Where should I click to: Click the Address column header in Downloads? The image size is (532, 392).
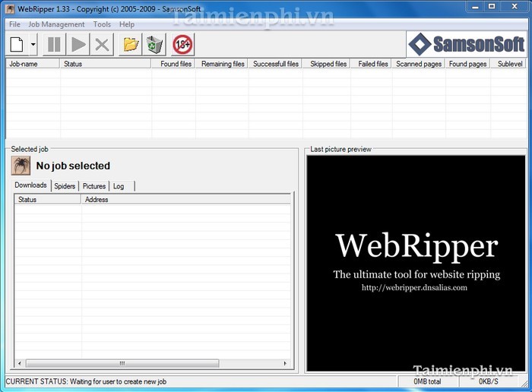(x=186, y=199)
